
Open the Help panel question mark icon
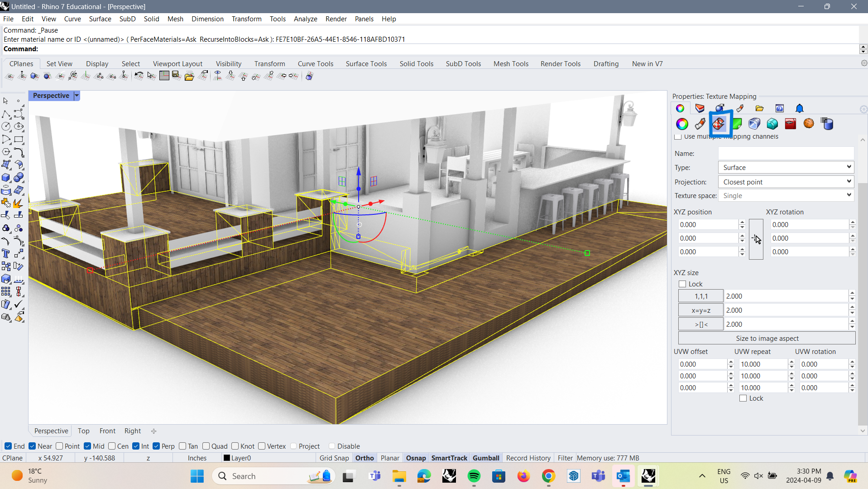pos(780,108)
